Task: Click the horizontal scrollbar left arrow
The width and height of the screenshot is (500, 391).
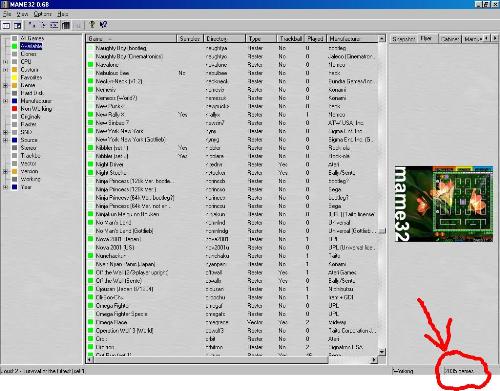Action: [89, 359]
